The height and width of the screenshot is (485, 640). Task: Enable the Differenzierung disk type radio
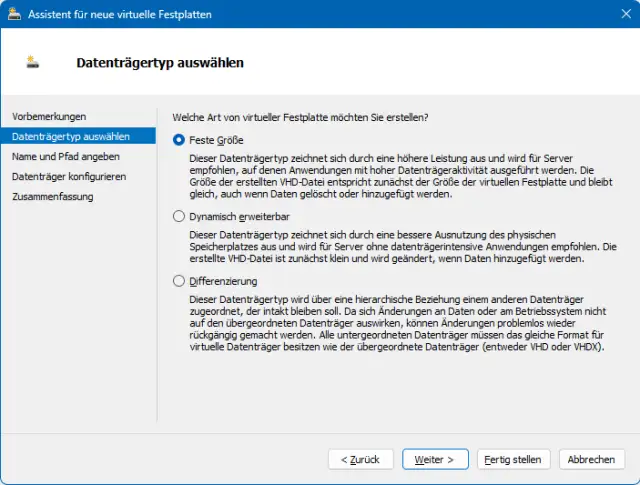[x=179, y=281]
